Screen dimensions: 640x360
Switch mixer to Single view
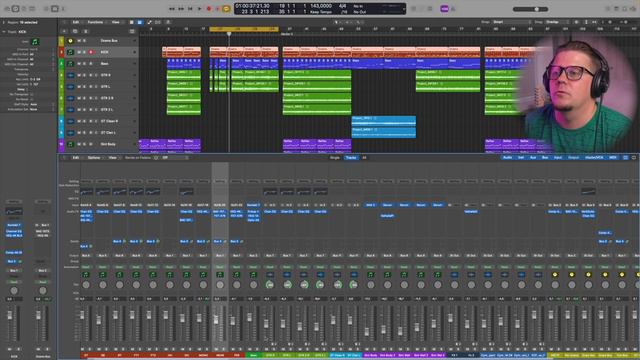pos(335,158)
